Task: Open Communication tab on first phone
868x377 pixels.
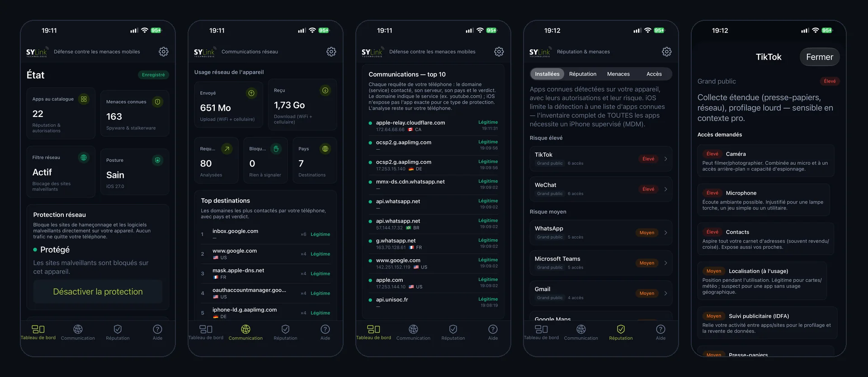Action: pos(78,332)
